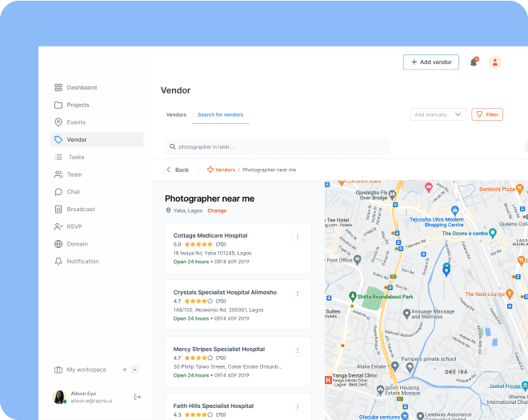
Task: Click The Ozone e-centre map marker
Action: point(493,233)
